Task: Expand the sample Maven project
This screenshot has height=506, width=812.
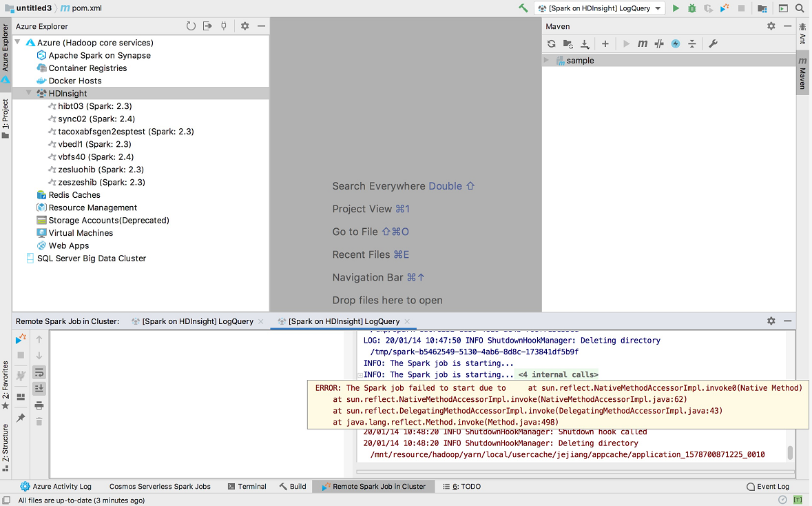Action: (545, 60)
